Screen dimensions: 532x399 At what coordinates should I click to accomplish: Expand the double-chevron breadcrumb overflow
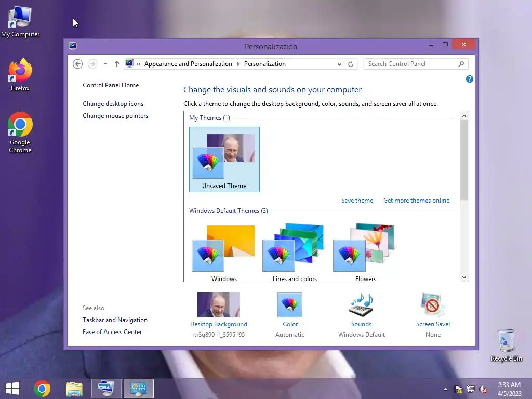tap(138, 64)
